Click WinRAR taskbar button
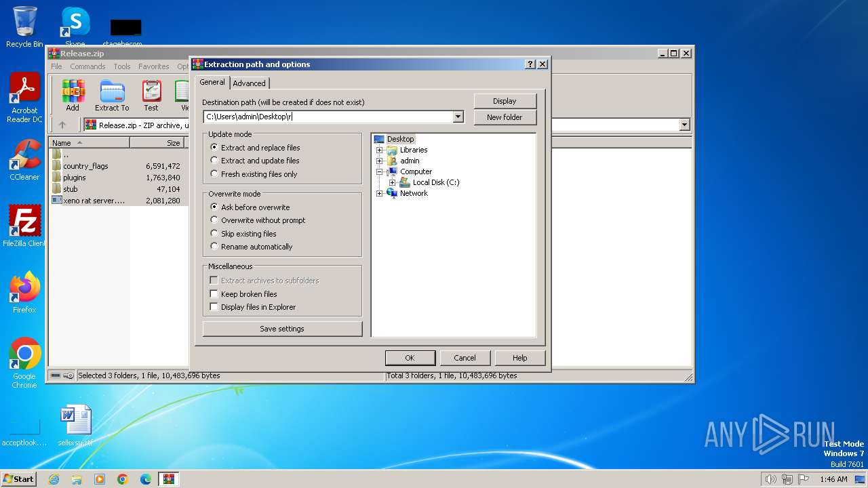 point(169,479)
